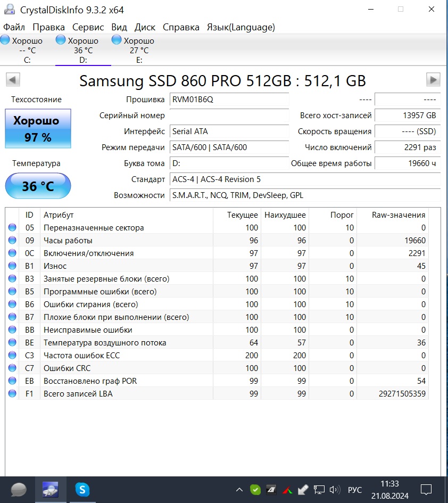Click status icon of row B1 Износ
The width and height of the screenshot is (448, 503).
pos(12,266)
